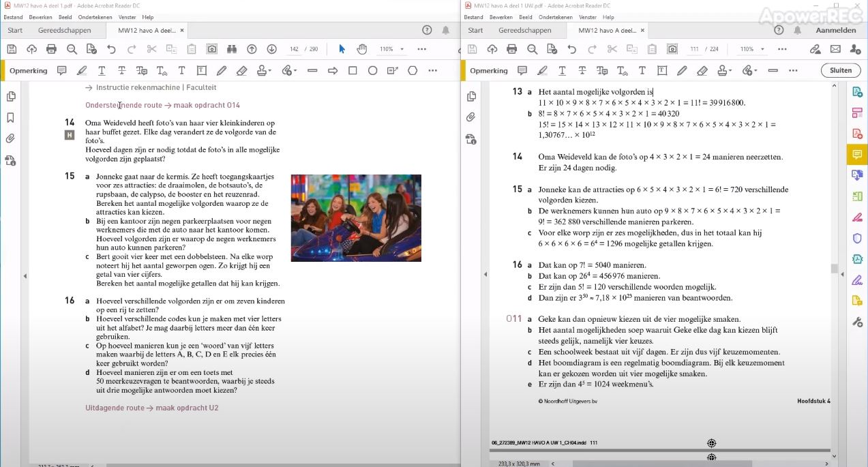Add a sticky note in the left window
Image resolution: width=868 pixels, height=467 pixels.
click(62, 70)
